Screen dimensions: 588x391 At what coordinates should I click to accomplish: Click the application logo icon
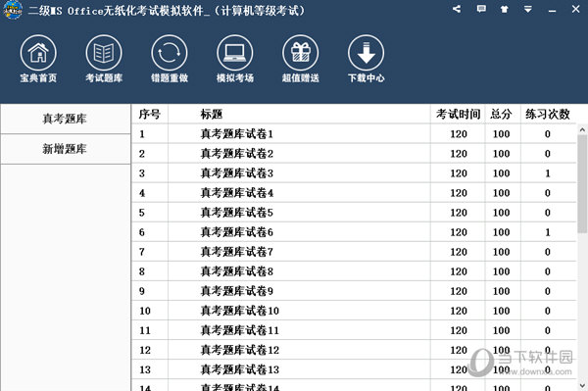tap(13, 10)
